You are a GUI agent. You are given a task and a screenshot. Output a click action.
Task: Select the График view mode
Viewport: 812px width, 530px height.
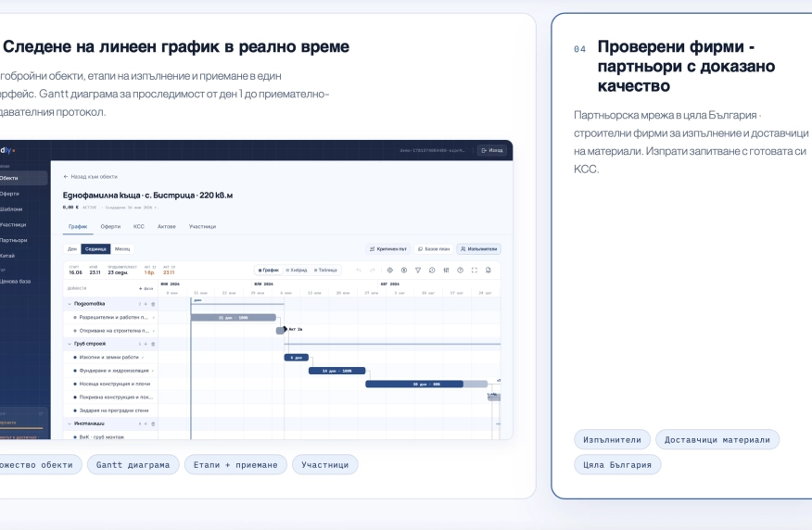click(x=269, y=271)
